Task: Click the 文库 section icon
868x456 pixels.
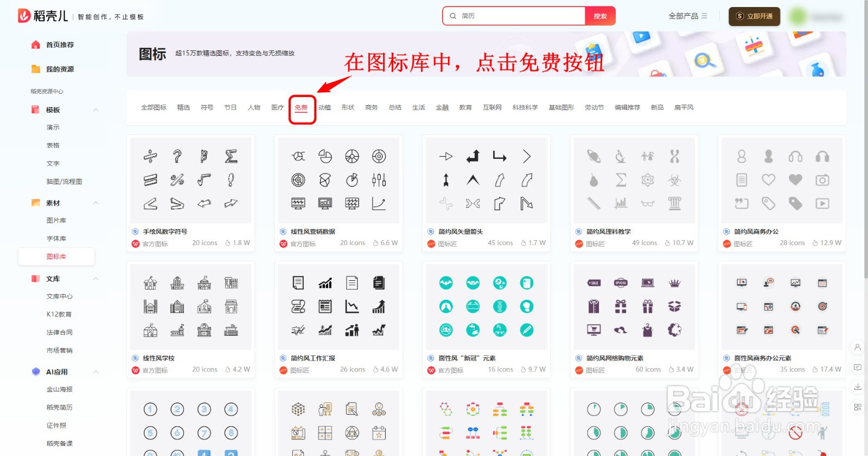Action: 36,279
